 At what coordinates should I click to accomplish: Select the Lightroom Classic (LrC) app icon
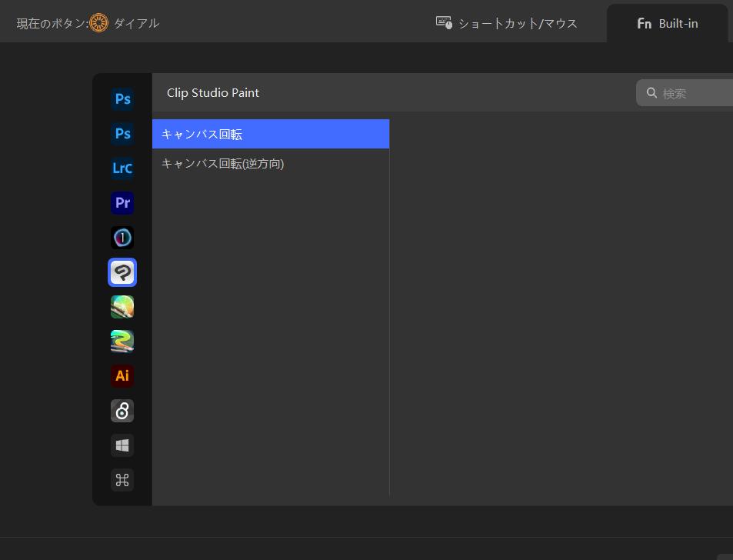(x=122, y=168)
